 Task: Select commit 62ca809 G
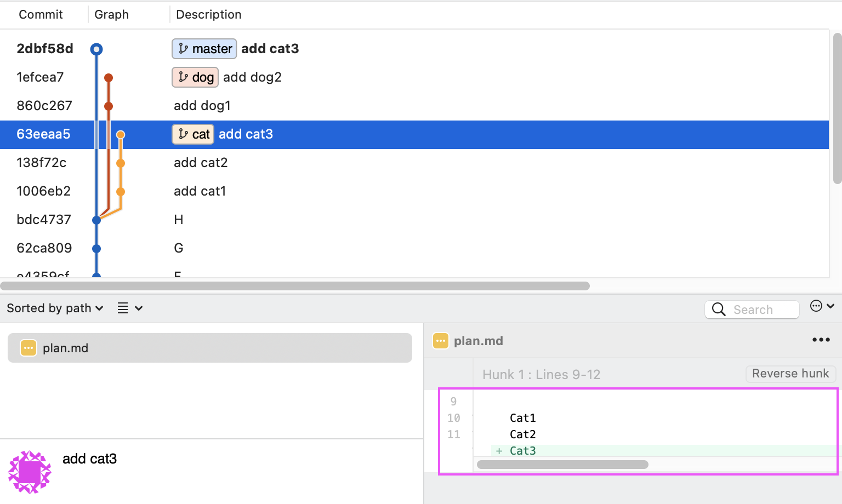tap(414, 248)
